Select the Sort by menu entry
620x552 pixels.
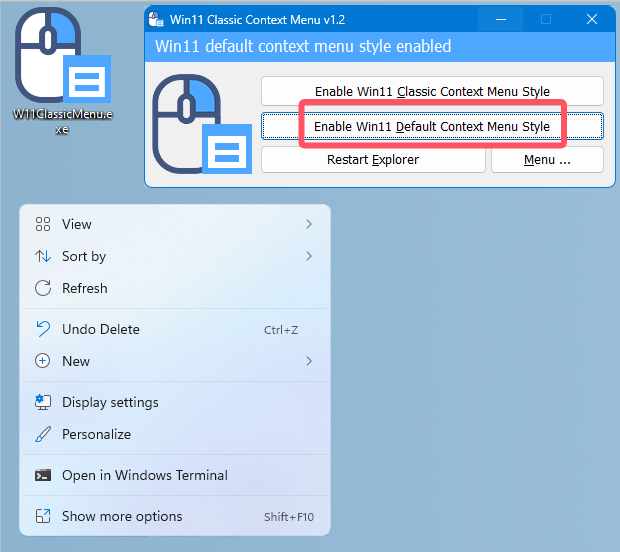click(x=175, y=256)
